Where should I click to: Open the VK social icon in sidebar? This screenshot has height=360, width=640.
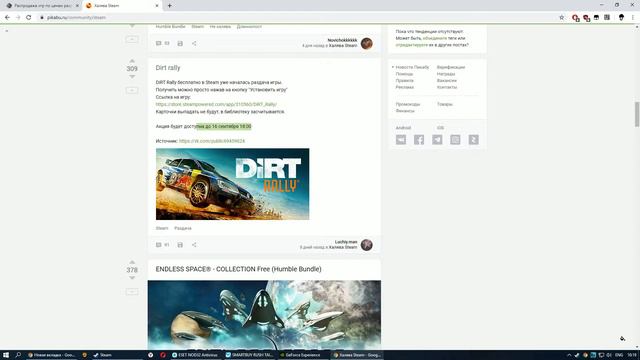[401, 140]
